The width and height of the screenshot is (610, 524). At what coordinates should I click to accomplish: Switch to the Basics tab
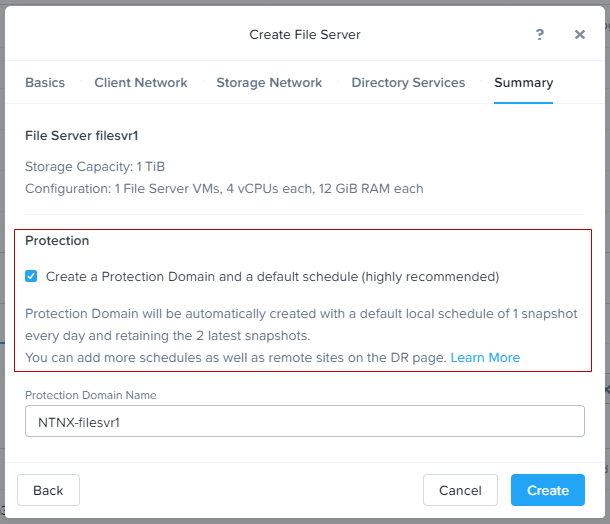[x=44, y=83]
